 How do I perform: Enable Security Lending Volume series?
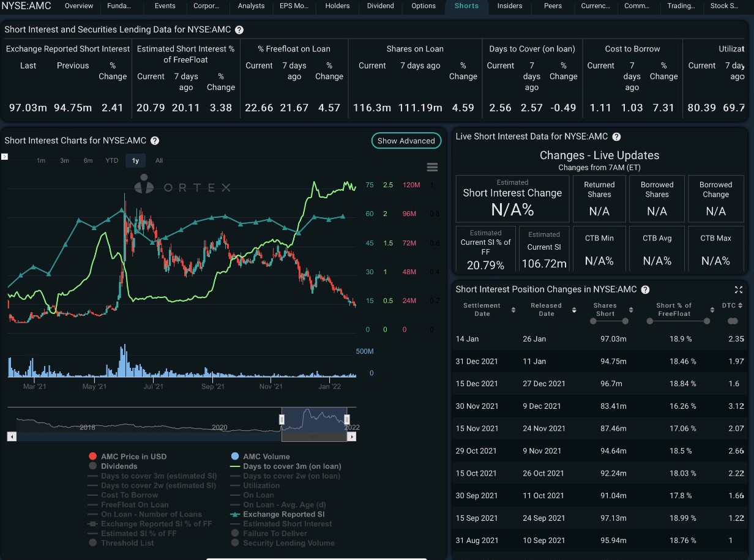(283, 543)
